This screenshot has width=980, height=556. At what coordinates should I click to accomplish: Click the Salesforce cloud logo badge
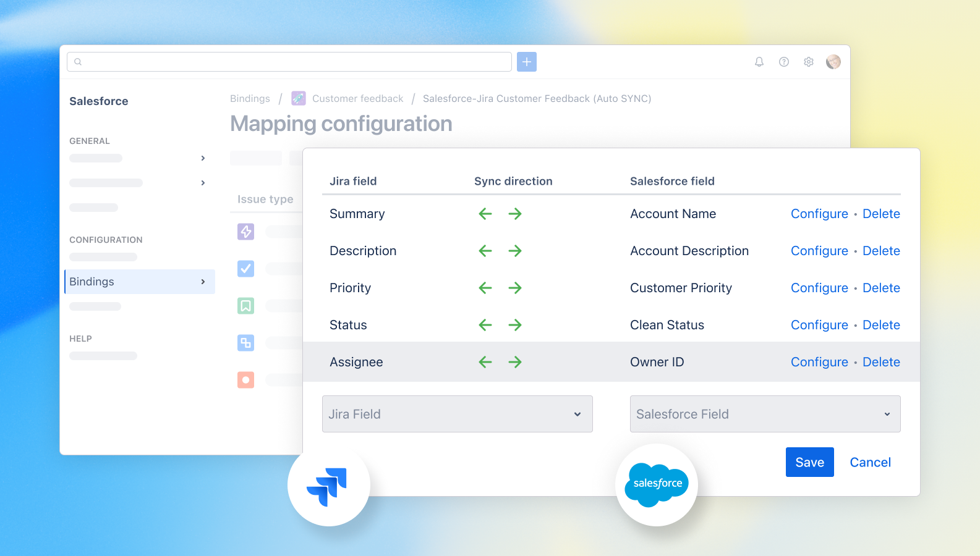click(x=657, y=485)
